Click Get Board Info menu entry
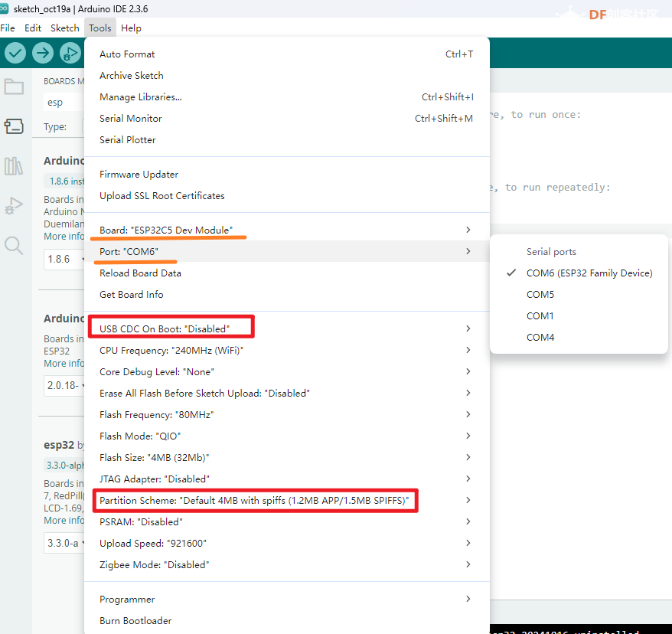This screenshot has width=672, height=634. coord(131,294)
